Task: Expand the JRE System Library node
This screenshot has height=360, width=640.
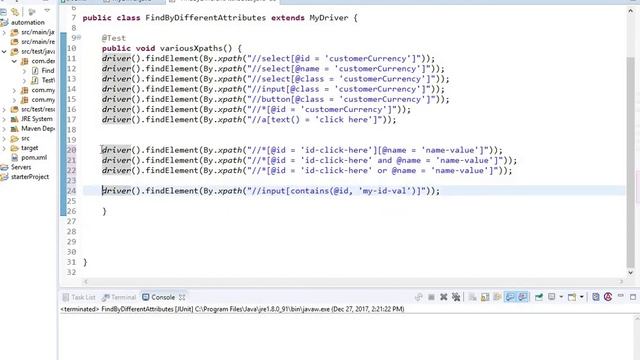Action: click(x=4, y=119)
